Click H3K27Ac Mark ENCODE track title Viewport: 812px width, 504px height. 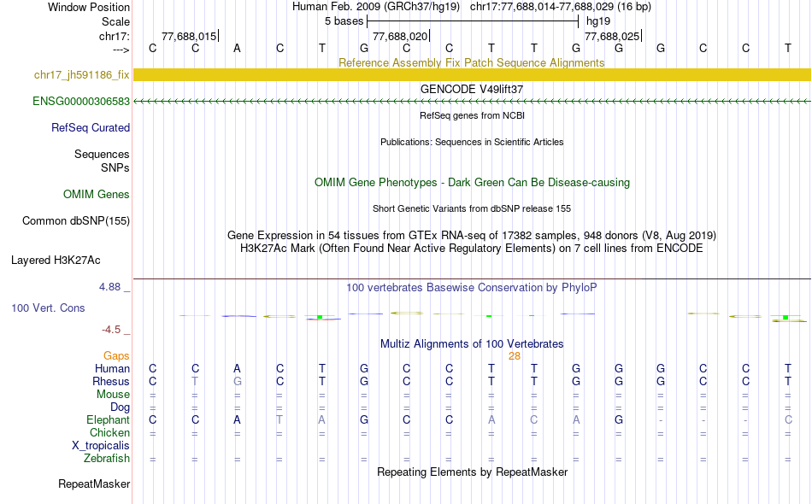(x=472, y=249)
